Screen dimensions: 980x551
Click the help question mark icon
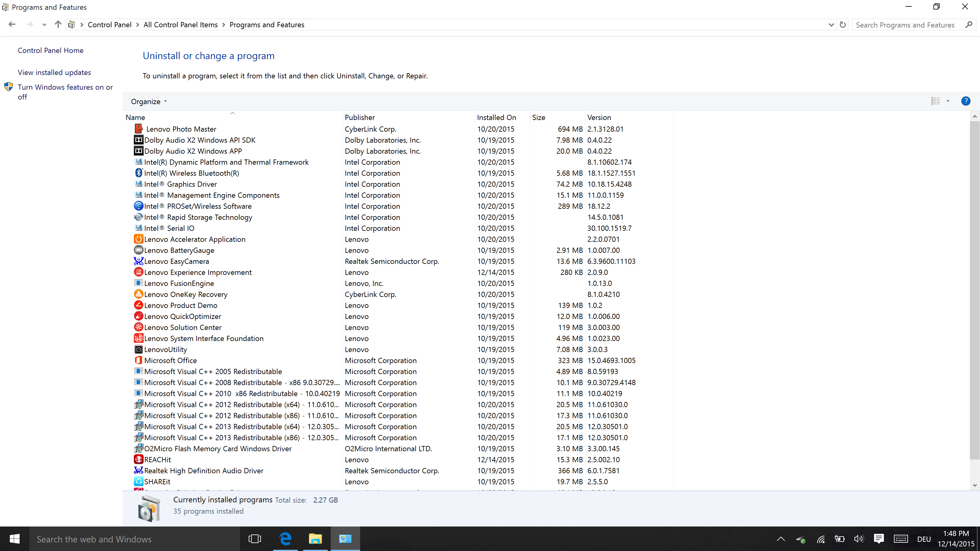[x=965, y=101]
